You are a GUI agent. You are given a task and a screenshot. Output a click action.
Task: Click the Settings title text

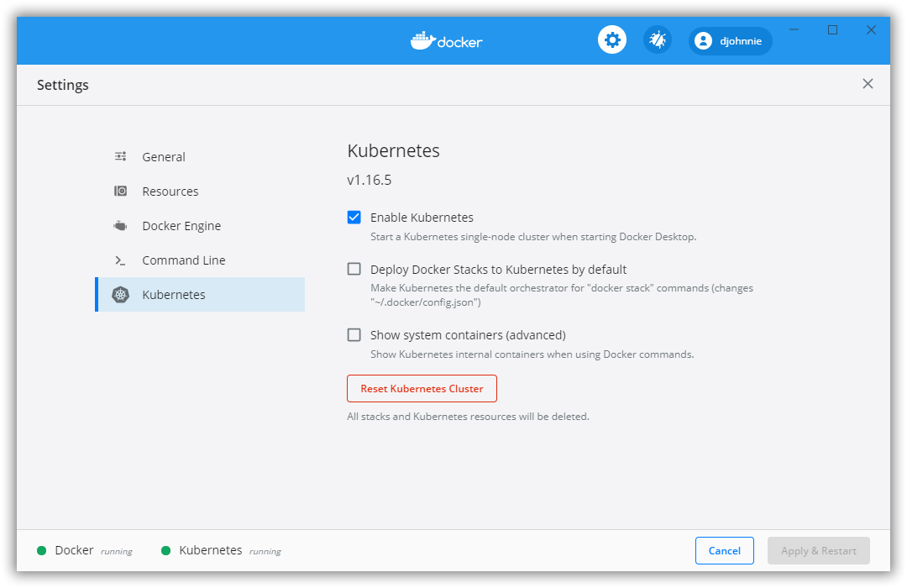(x=62, y=85)
